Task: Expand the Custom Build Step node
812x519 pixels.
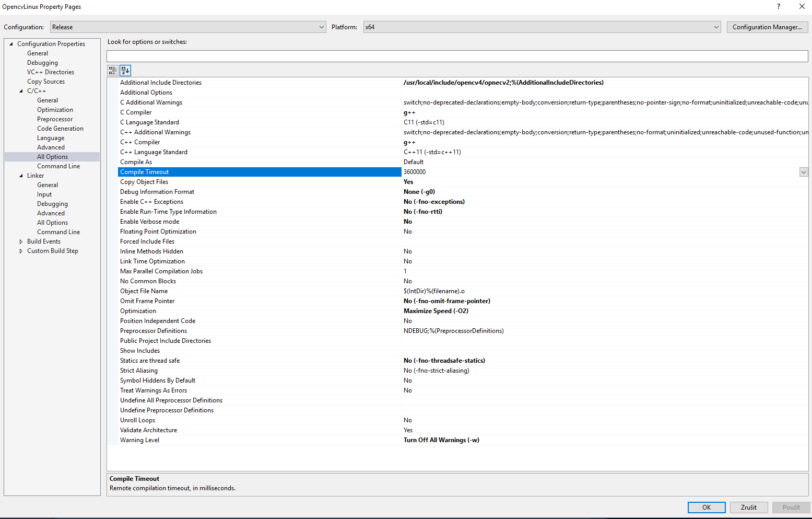Action: (21, 250)
